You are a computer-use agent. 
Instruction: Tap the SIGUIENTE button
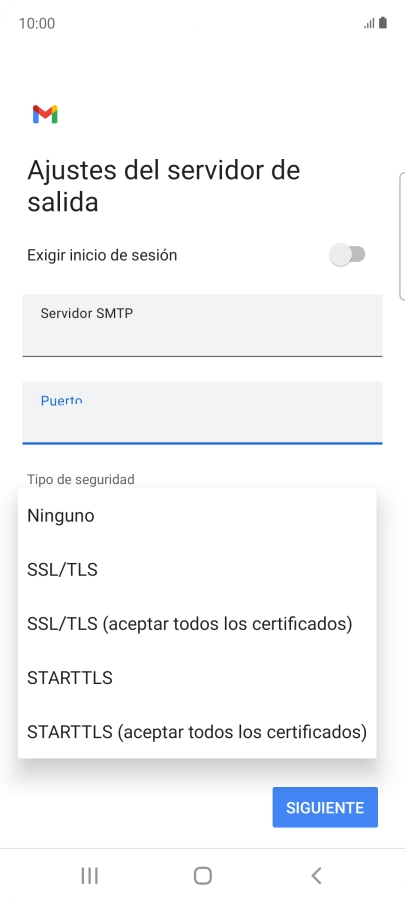[325, 807]
